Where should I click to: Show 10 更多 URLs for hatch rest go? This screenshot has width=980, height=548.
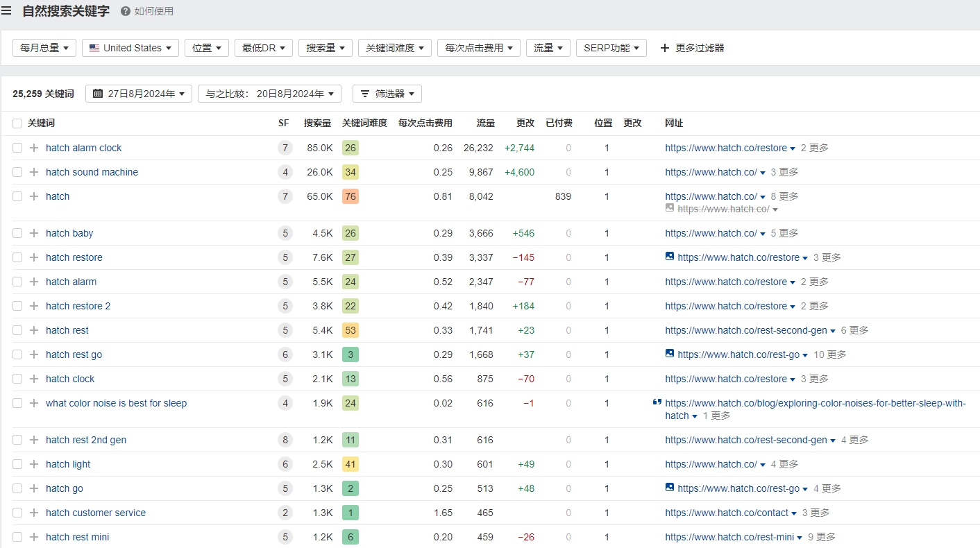829,354
